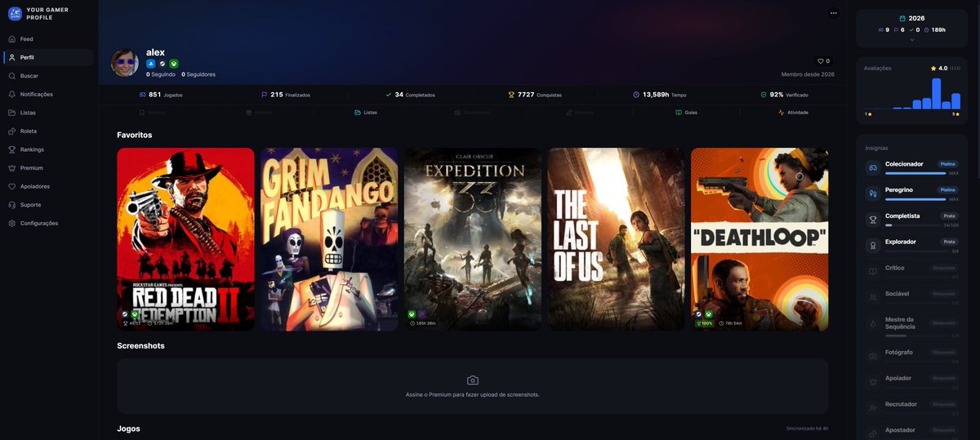Open Suporte in the sidebar

pyautogui.click(x=49, y=205)
